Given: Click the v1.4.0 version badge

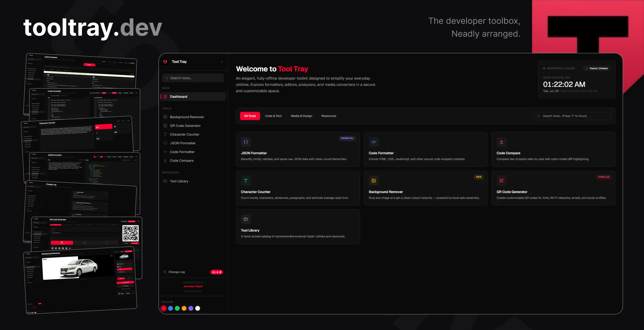Looking at the screenshot, I should click(x=217, y=272).
